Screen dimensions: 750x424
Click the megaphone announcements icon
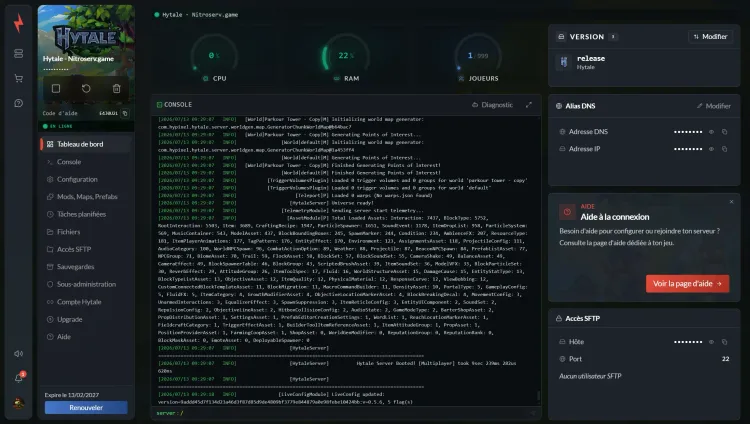tap(19, 354)
